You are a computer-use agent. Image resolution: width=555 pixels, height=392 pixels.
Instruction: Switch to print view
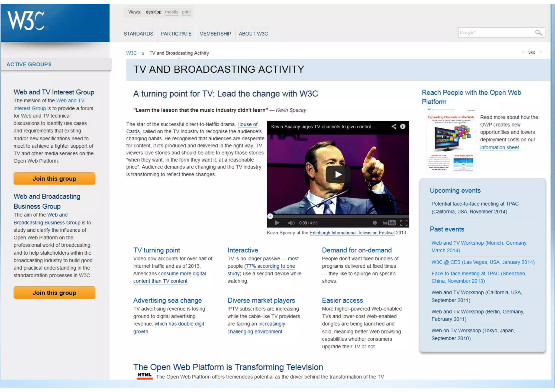click(x=186, y=12)
